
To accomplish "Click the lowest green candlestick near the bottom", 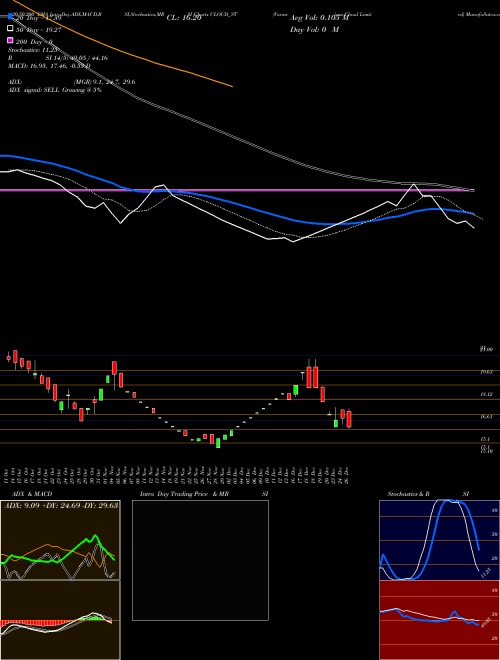I will pos(218,443).
